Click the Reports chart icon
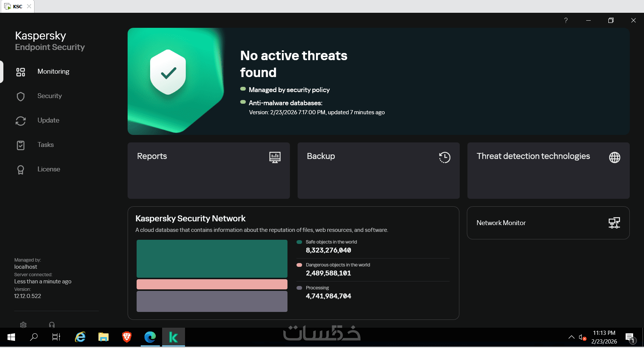 (x=275, y=157)
